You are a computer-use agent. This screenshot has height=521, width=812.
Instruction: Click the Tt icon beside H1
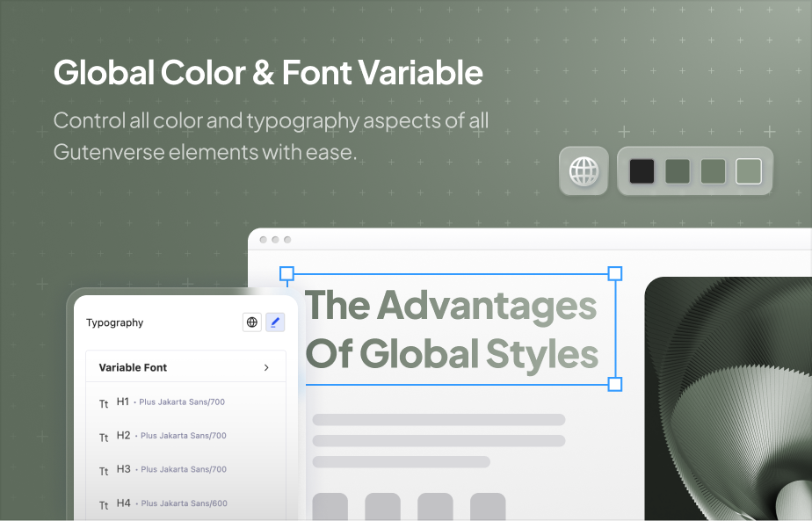click(104, 404)
